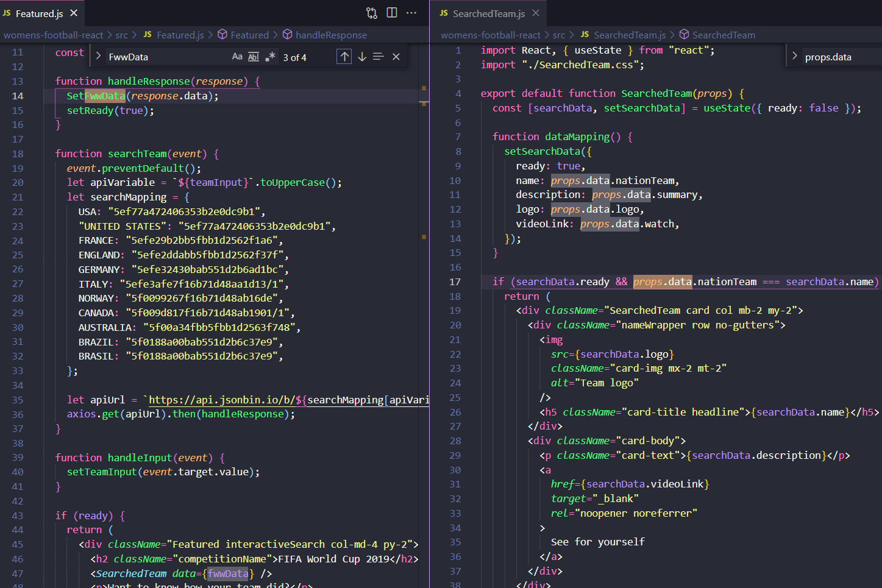
Task: Click line number 17 in SearchedTeam.js
Action: point(455,282)
